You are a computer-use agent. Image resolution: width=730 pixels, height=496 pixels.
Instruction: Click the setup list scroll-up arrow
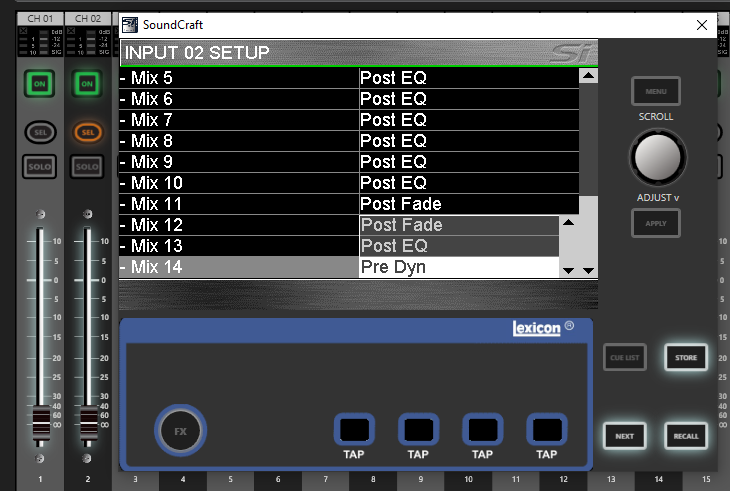tap(588, 75)
